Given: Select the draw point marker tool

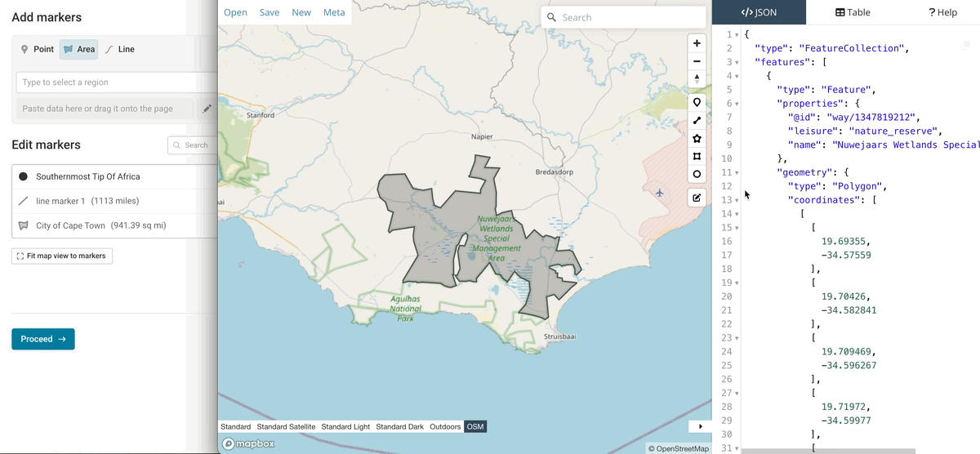Looking at the screenshot, I should (x=697, y=103).
